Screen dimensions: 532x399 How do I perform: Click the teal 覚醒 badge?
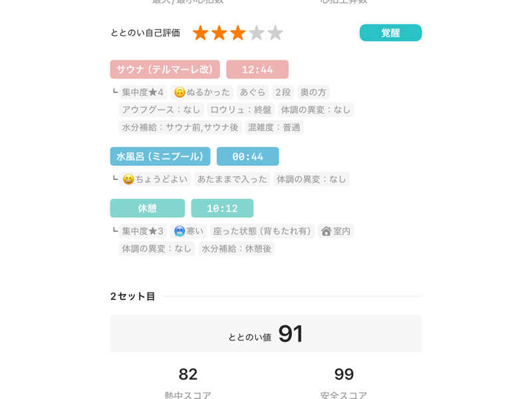click(x=390, y=33)
